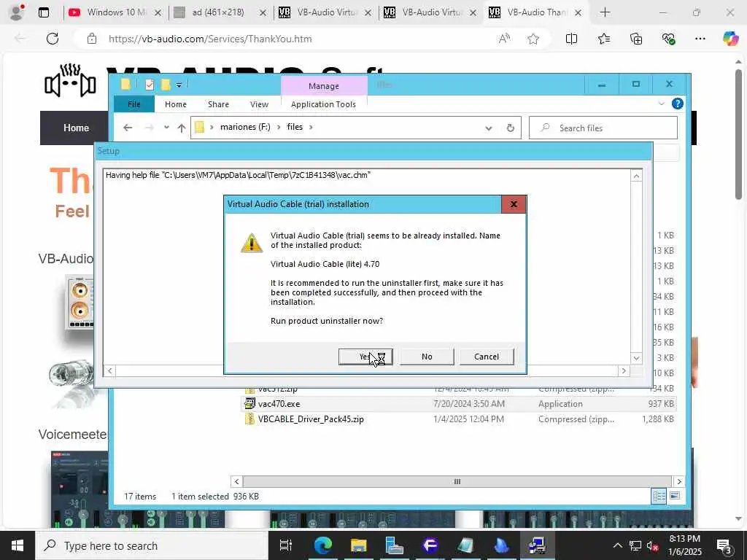Switch to the Home ribbon tab
The height and width of the screenshot is (560, 747).
click(x=176, y=104)
